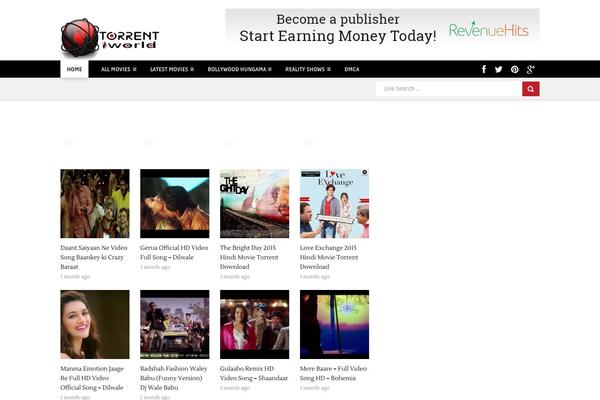This screenshot has width=600, height=400.
Task: Open Gerua Official HD Video title link
Action: 173,252
